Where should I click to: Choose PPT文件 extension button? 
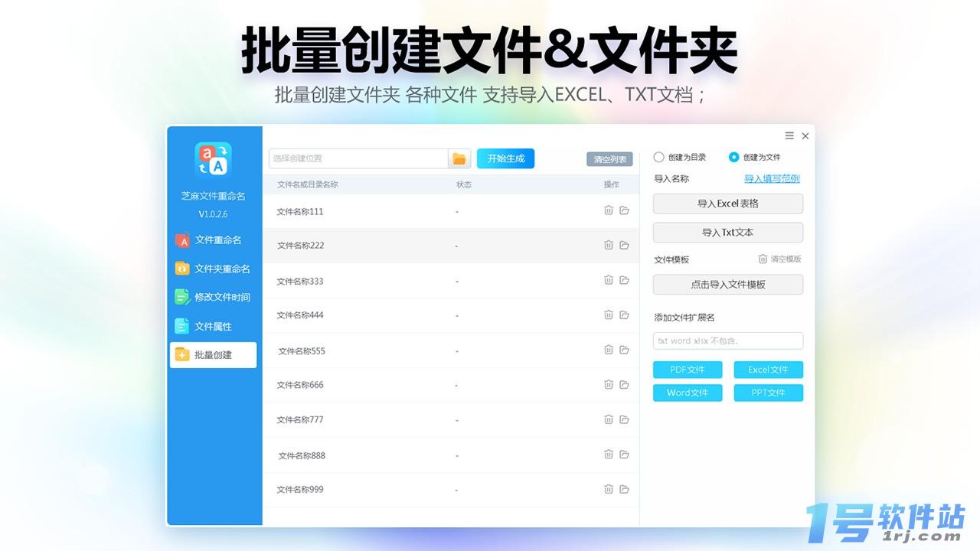[x=769, y=393]
